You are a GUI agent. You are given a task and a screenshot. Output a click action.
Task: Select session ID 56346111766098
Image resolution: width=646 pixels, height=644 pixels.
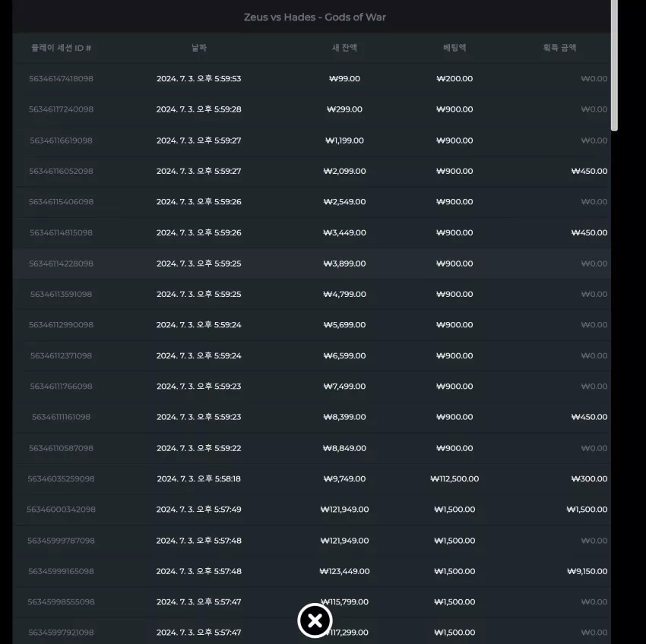(x=61, y=387)
